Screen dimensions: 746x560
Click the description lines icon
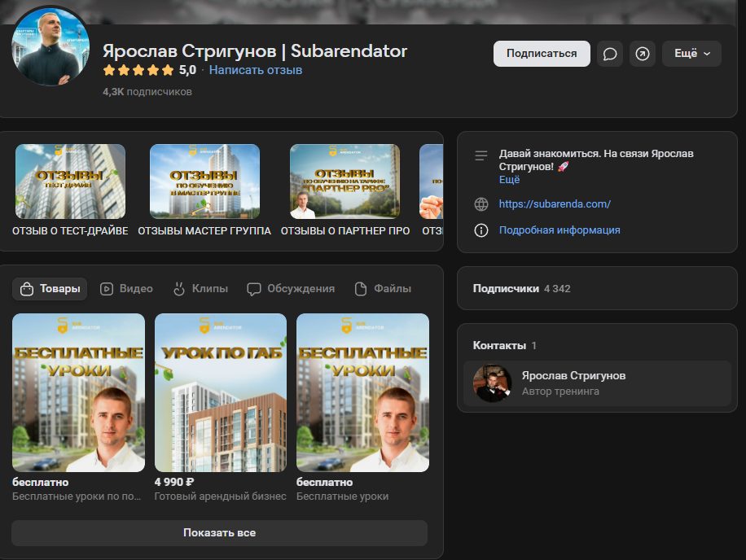[481, 155]
